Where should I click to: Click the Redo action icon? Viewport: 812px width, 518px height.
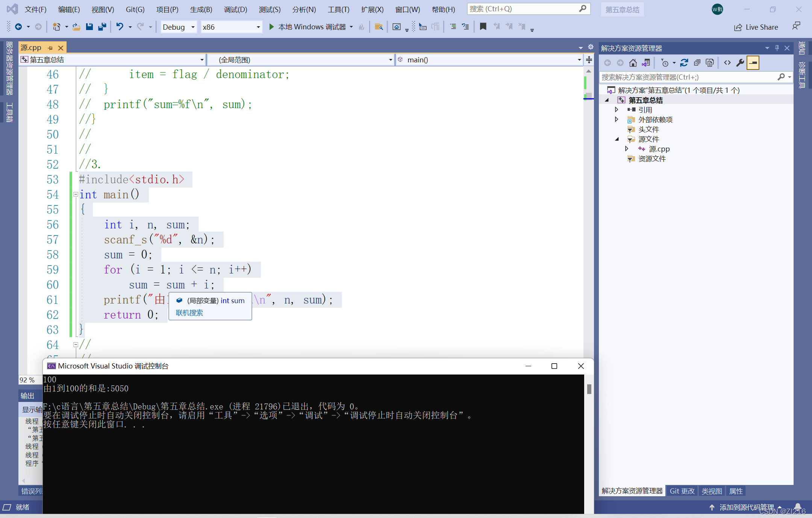tap(138, 29)
